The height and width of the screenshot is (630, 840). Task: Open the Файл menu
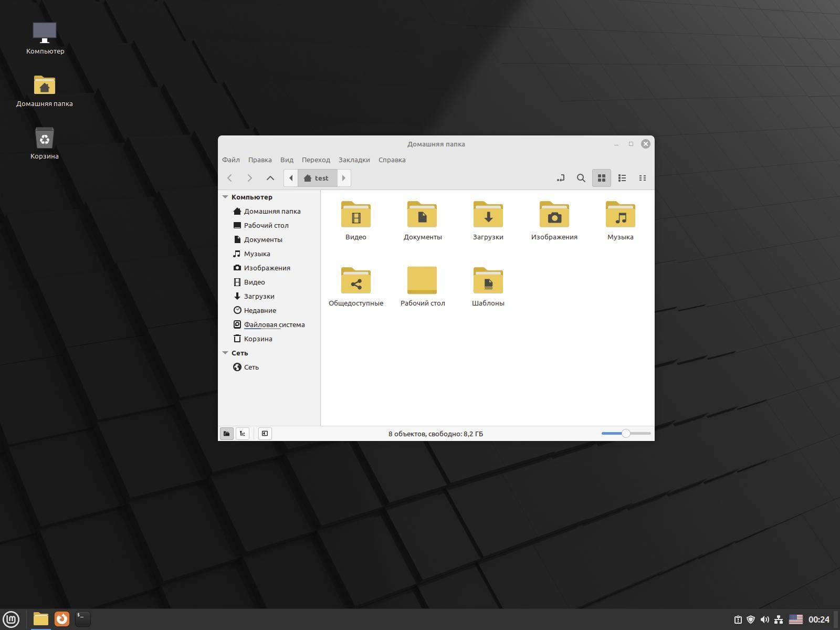tap(231, 160)
